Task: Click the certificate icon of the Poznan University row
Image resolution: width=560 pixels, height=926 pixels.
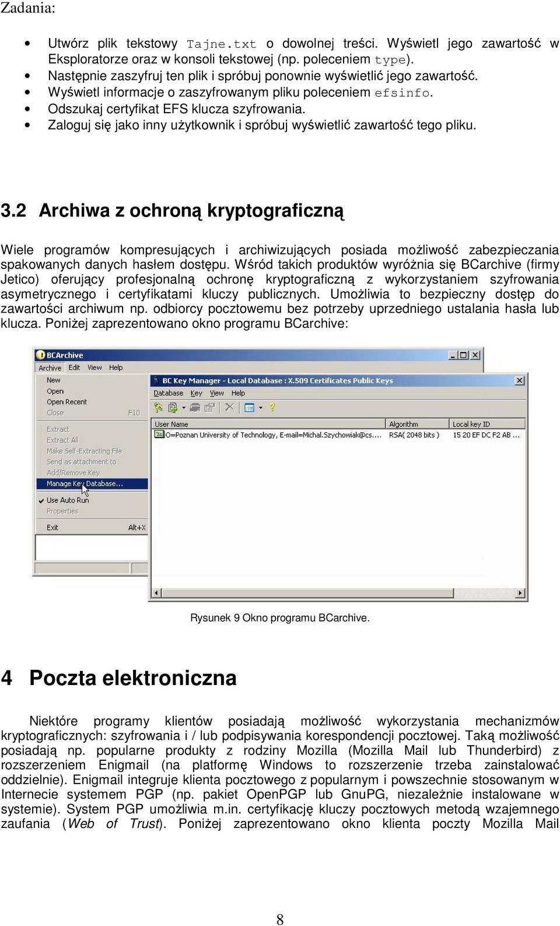Action: pos(158,435)
